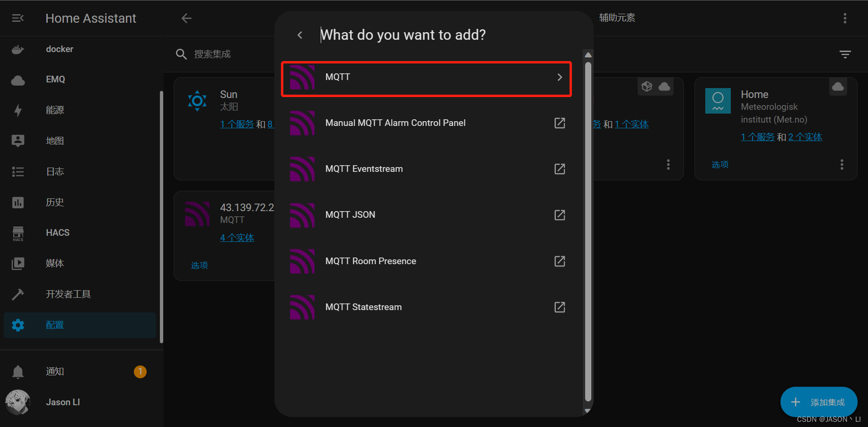868x427 pixels.
Task: Click the Met.no Home integration logo
Action: pos(718,100)
